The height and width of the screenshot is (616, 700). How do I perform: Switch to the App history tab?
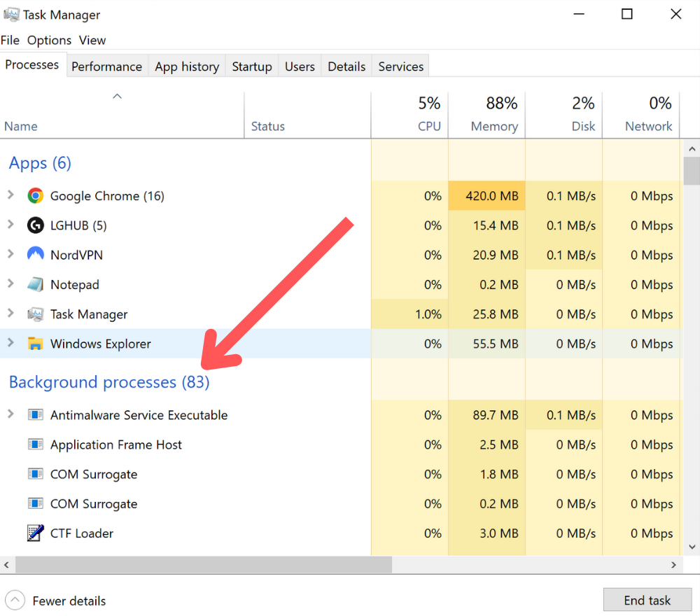187,66
